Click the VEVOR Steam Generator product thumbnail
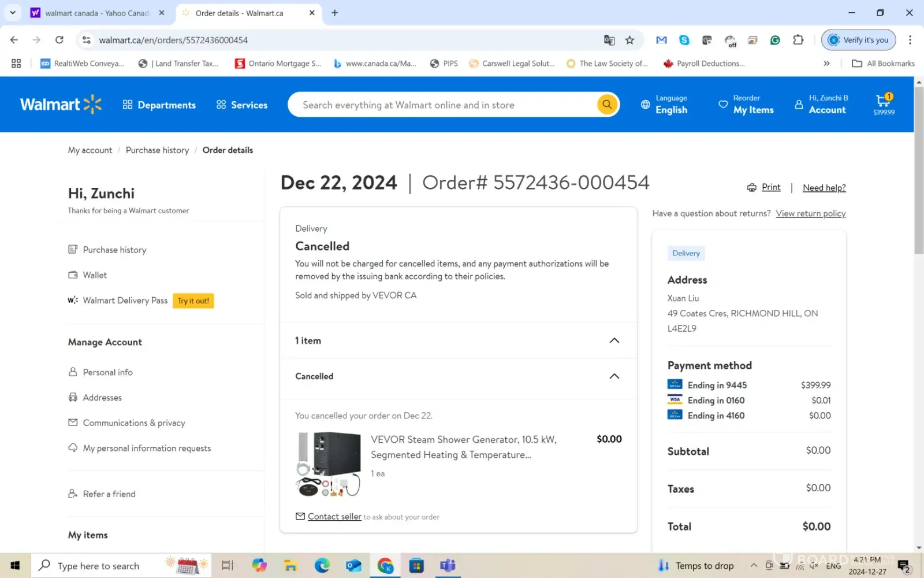The width and height of the screenshot is (924, 578). pos(328,464)
